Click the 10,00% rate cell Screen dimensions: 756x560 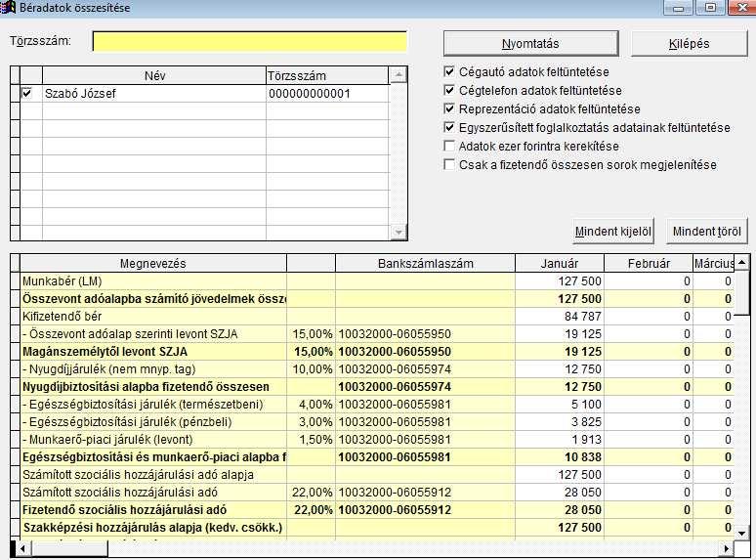(312, 369)
